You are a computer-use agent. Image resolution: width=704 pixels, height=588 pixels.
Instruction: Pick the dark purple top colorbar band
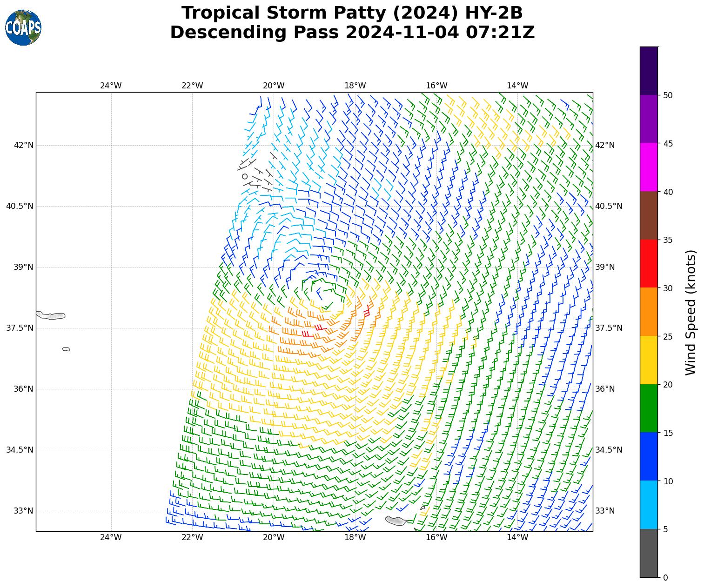click(x=649, y=71)
